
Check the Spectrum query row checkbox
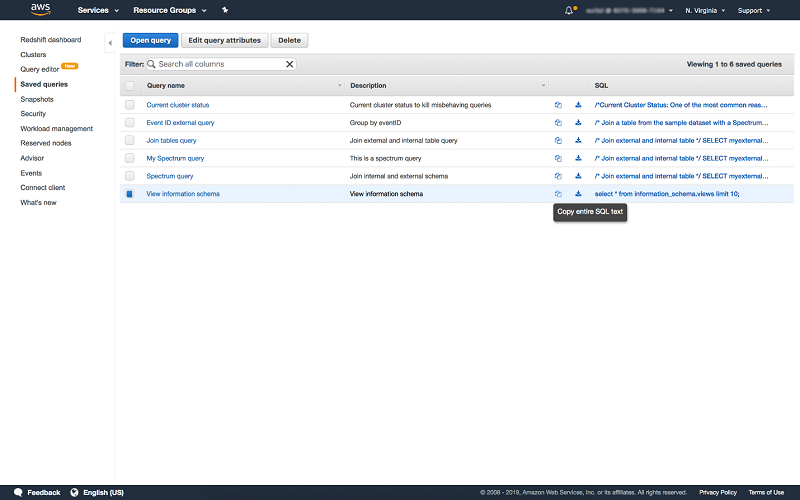[130, 176]
